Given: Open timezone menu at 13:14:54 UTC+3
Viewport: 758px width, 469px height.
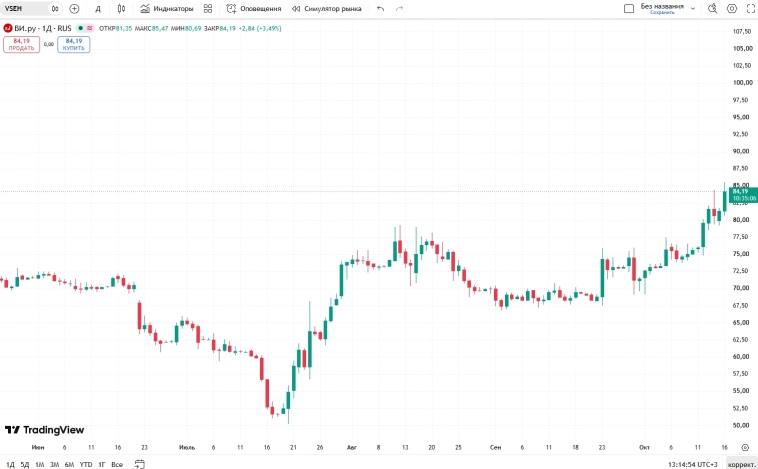Looking at the screenshot, I should click(x=693, y=465).
